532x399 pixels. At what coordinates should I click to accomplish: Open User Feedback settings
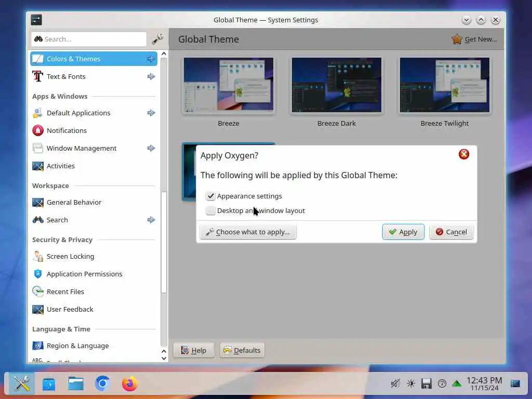(x=94, y=309)
